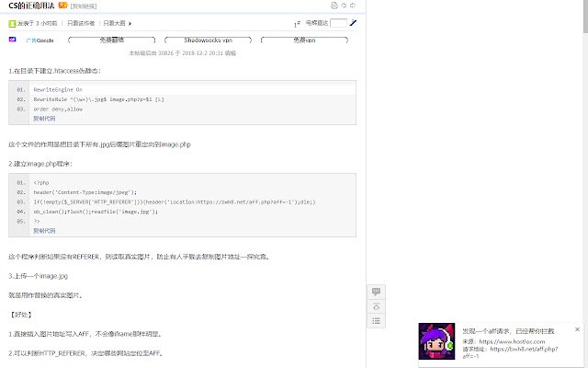Click the 只看该作者 link

pos(81,23)
